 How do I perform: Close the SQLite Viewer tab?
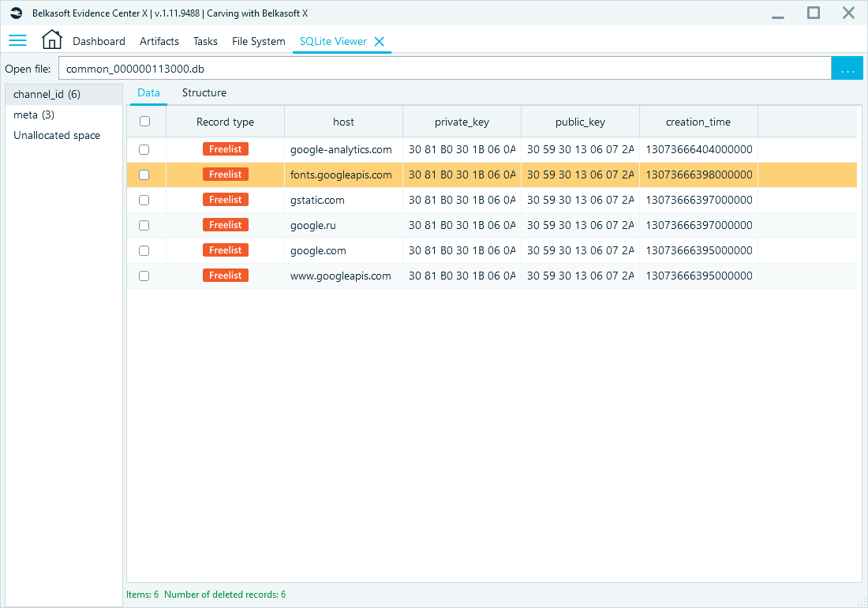[380, 42]
